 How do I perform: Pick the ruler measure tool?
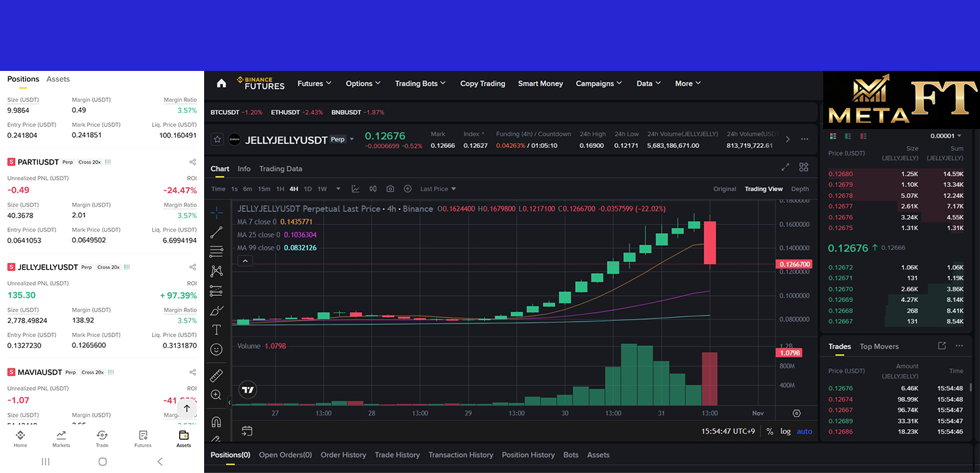(x=216, y=375)
